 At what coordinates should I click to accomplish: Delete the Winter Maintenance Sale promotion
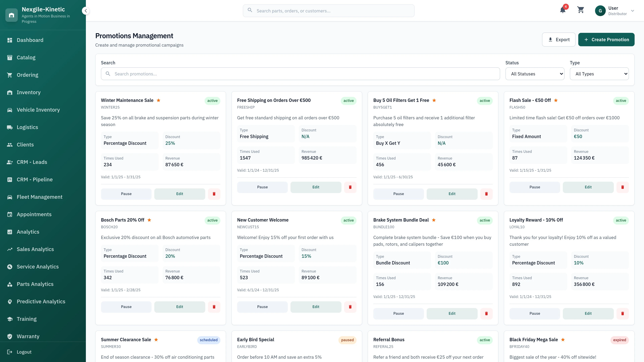click(214, 194)
